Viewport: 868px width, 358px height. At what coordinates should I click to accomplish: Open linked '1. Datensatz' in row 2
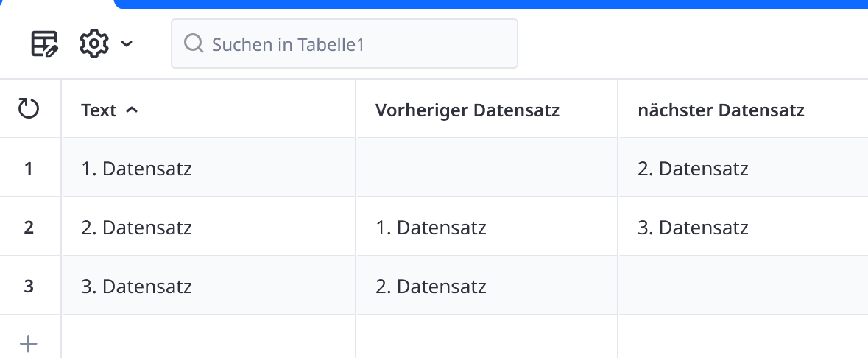431,228
